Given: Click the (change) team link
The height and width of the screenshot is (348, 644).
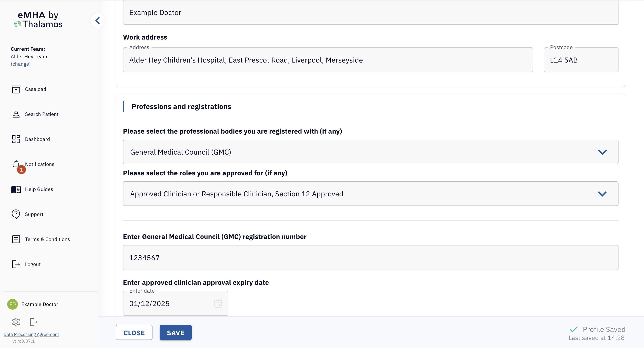Looking at the screenshot, I should 21,64.
